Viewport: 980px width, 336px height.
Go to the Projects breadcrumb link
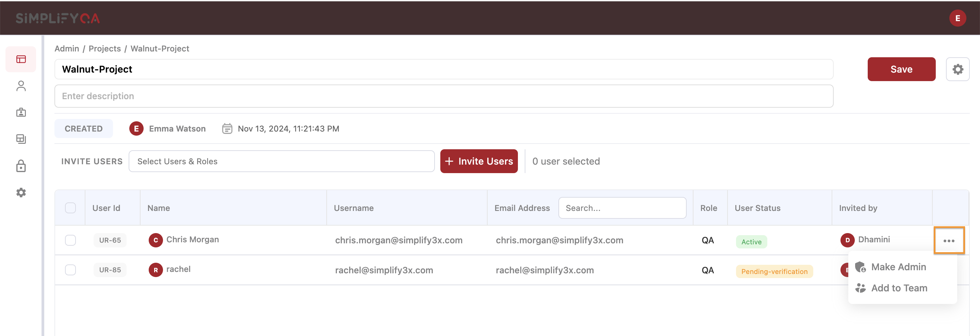[x=104, y=48]
